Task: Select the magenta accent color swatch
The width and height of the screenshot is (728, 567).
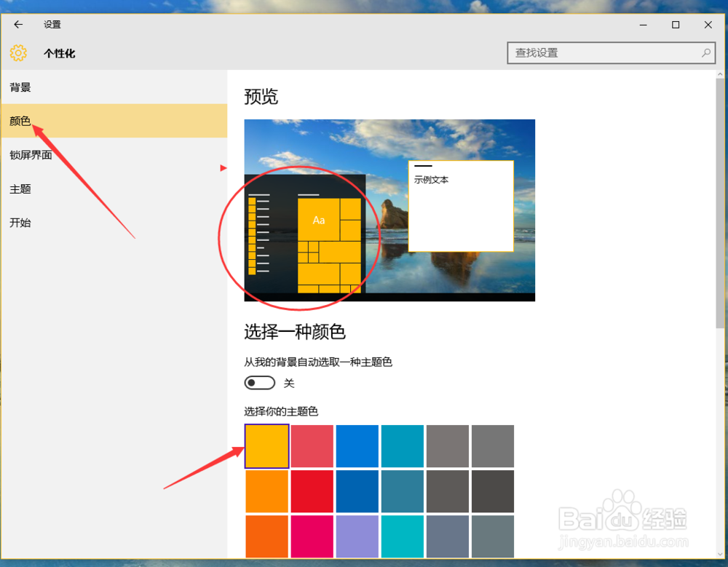Action: [312, 536]
